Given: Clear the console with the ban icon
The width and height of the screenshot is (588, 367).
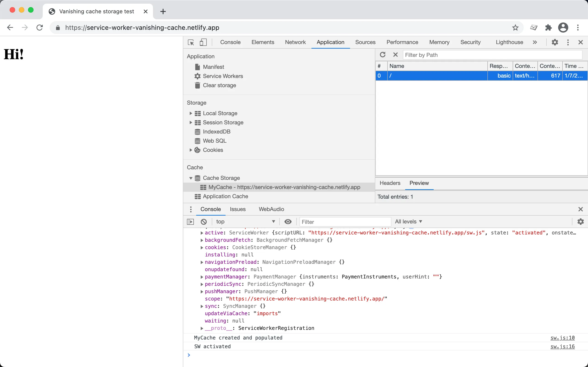Looking at the screenshot, I should (204, 222).
